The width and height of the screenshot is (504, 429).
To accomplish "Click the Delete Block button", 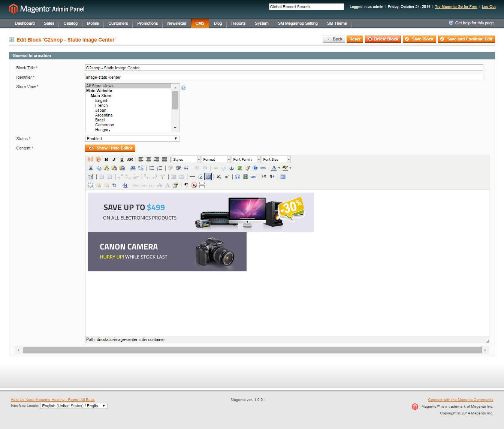I will (x=383, y=39).
